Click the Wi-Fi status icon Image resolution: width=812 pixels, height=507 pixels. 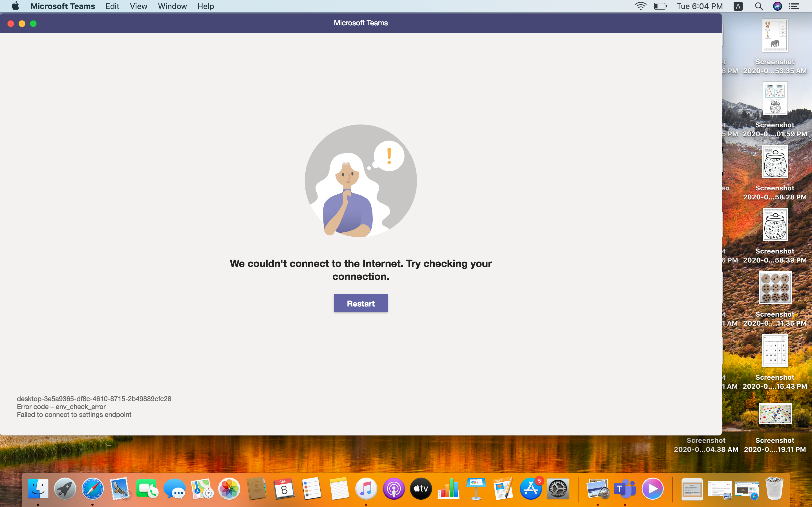(640, 6)
